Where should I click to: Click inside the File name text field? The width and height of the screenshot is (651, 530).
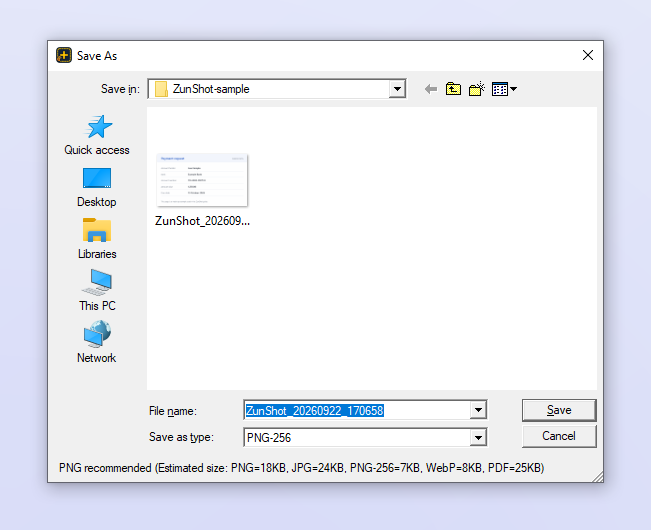357,410
